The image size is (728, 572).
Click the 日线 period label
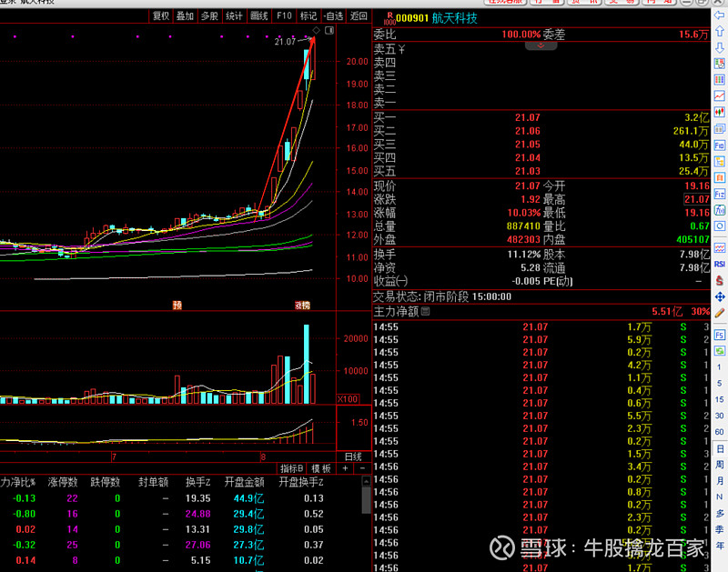coord(353,457)
